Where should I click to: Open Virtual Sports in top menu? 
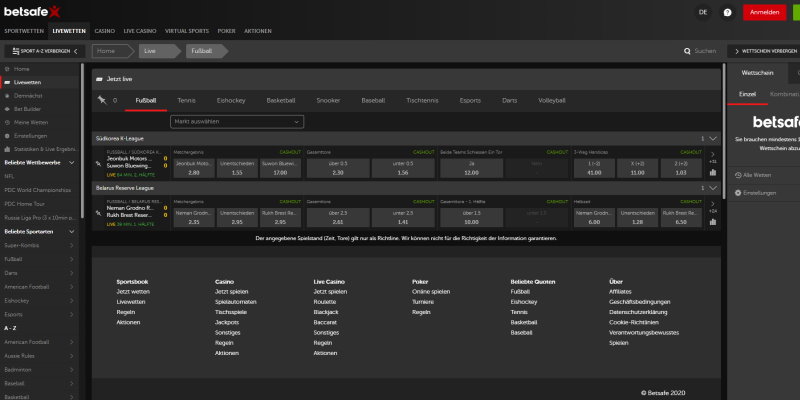click(x=187, y=31)
